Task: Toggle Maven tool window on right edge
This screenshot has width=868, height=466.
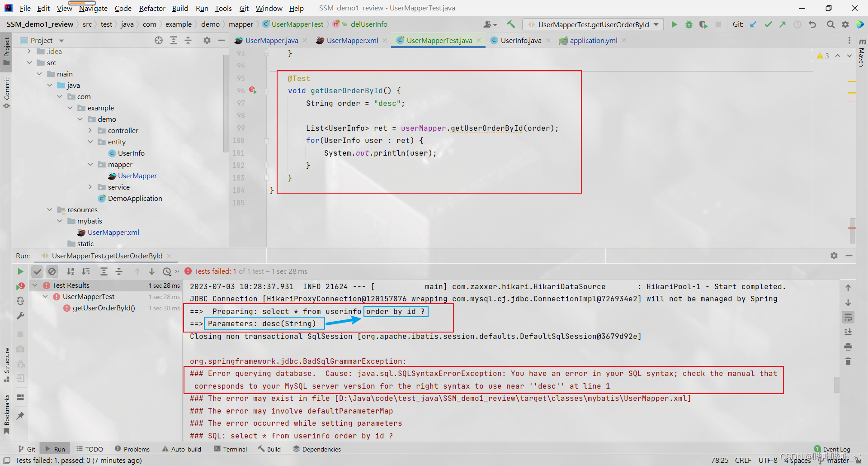Action: pos(862,52)
